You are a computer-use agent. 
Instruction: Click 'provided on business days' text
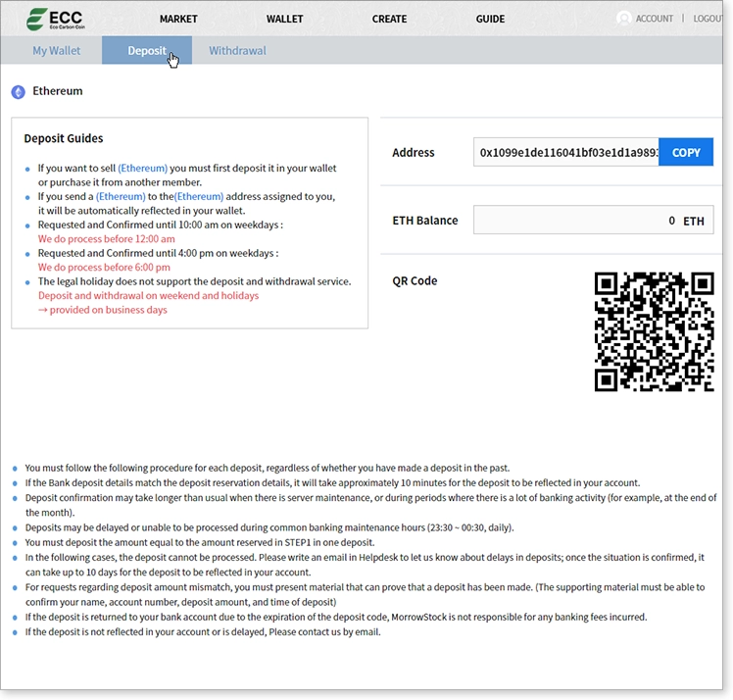109,310
